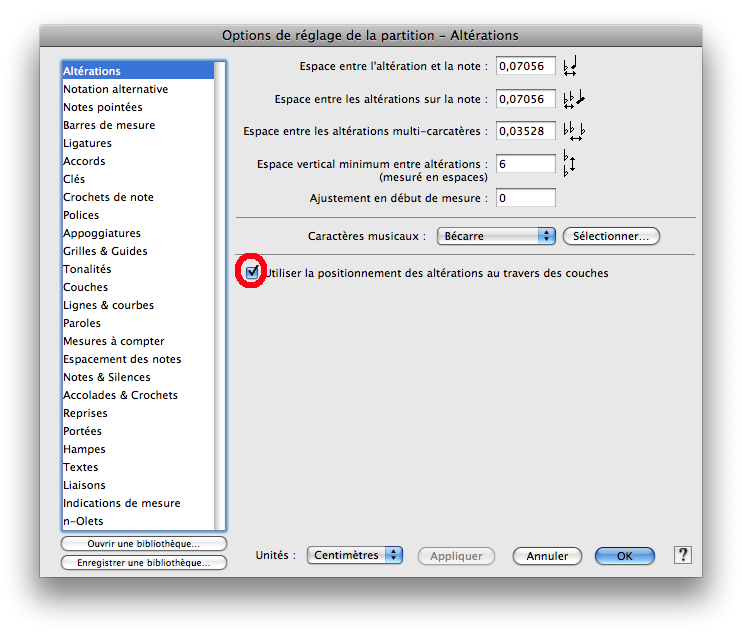This screenshot has width=742, height=632.
Task: Toggle accidental positioning across layers checkbox
Action: 252,272
